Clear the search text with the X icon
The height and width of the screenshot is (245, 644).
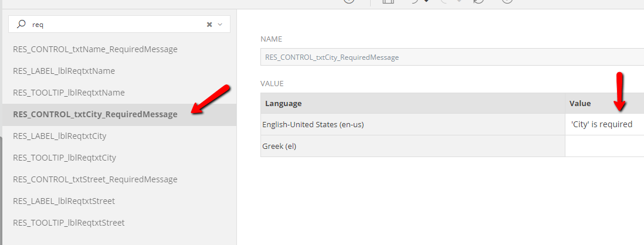209,25
